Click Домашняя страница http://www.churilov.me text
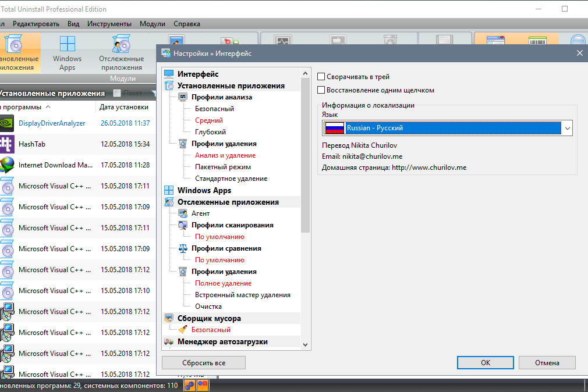The width and height of the screenshot is (588, 392). coord(394,168)
